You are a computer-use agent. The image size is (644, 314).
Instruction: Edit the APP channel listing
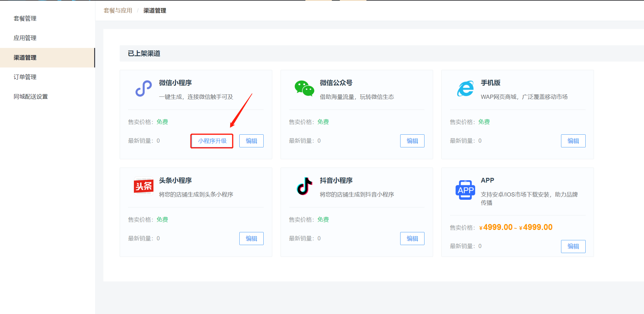(573, 246)
